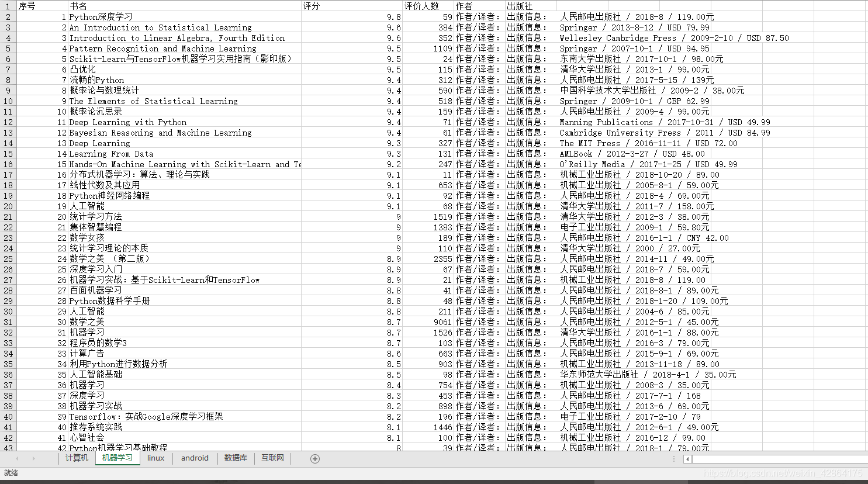
Task: Click rating count cell 1519
Action: (x=428, y=217)
